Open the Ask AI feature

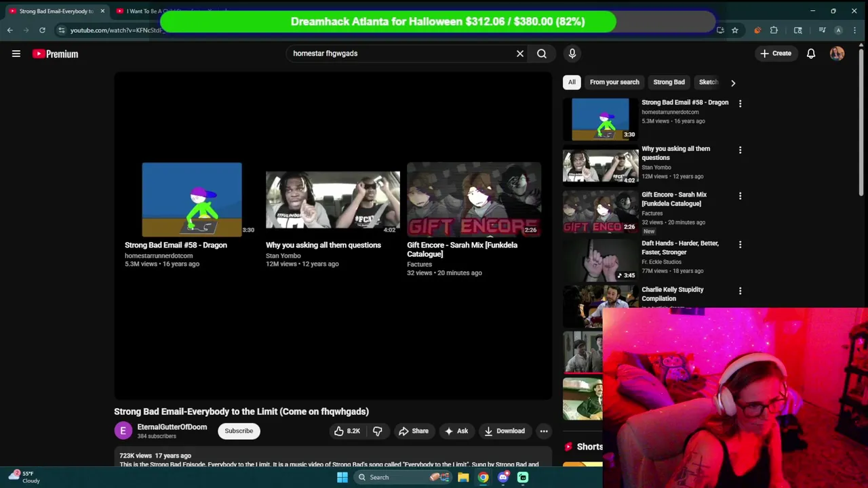click(456, 431)
